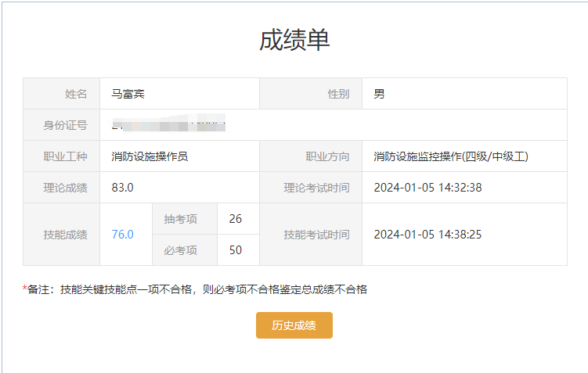Select the time 2024-01-05 14:38:25
This screenshot has height=373, width=588.
point(427,235)
